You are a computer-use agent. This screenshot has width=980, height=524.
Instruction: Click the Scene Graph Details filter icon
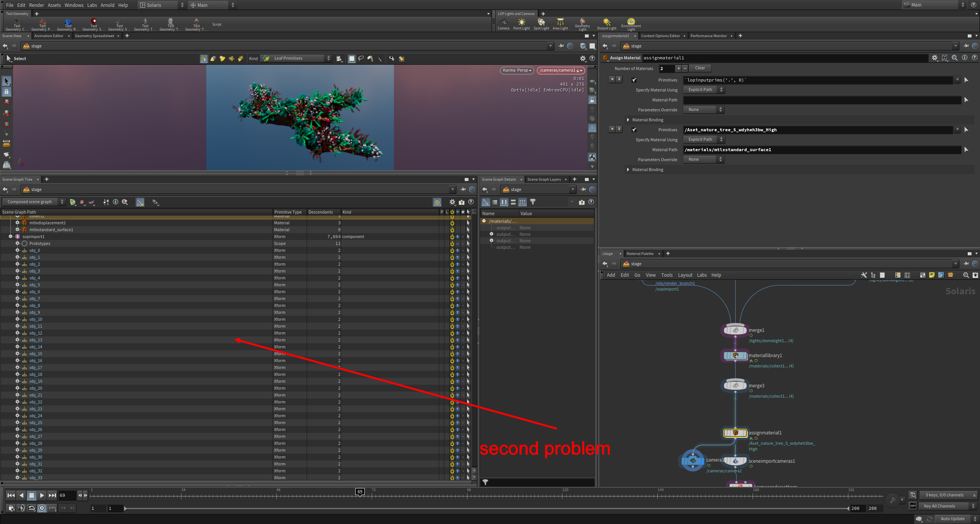tap(532, 202)
